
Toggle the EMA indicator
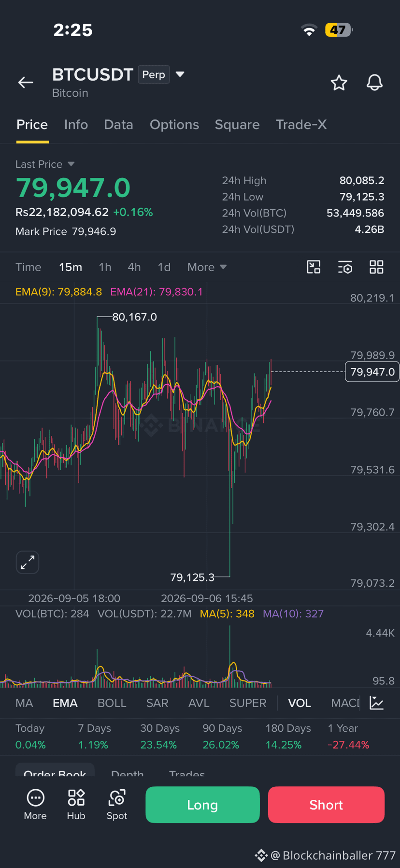click(65, 703)
